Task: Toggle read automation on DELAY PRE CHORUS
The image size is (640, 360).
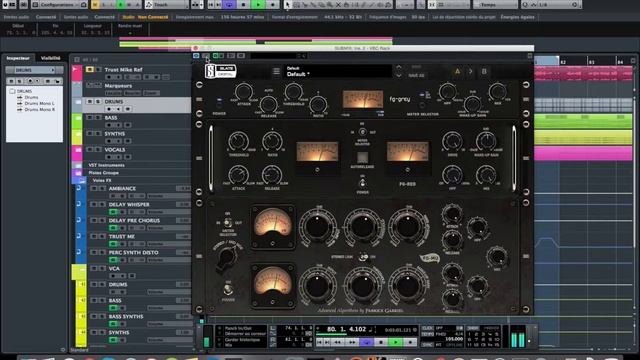Action: tap(113, 228)
